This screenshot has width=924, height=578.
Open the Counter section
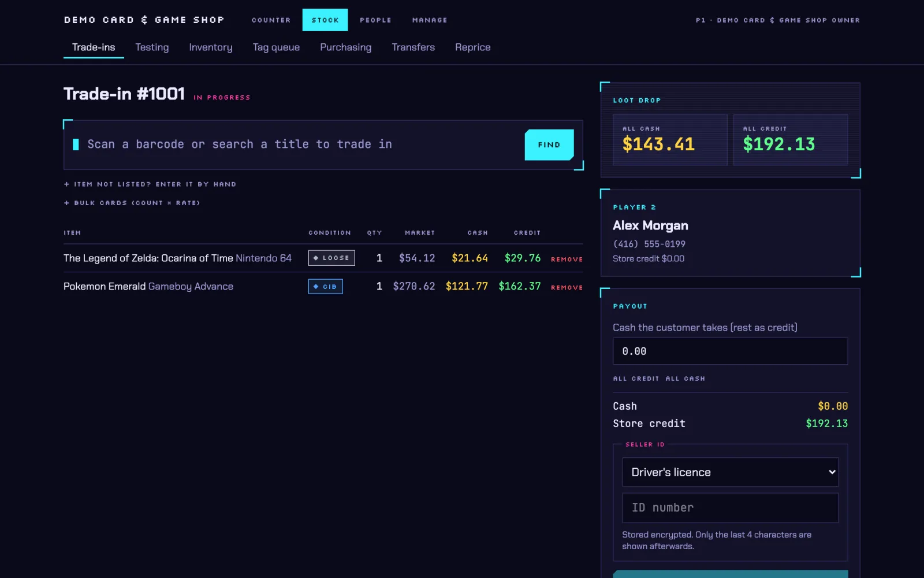click(x=271, y=20)
